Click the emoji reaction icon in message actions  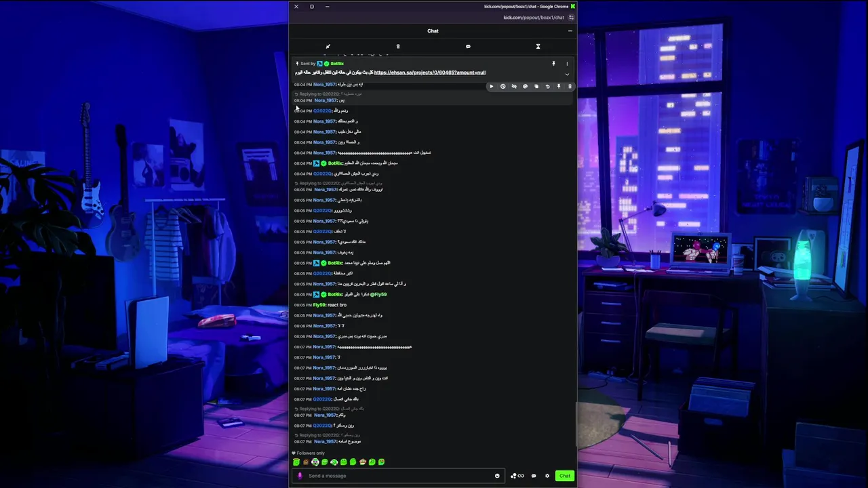tap(525, 87)
